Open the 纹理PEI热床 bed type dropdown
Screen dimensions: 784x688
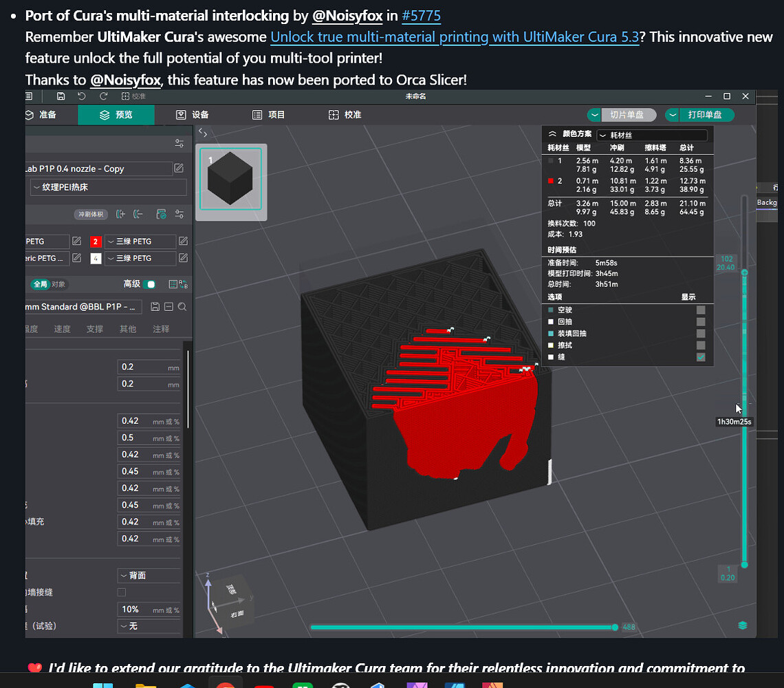click(x=108, y=187)
